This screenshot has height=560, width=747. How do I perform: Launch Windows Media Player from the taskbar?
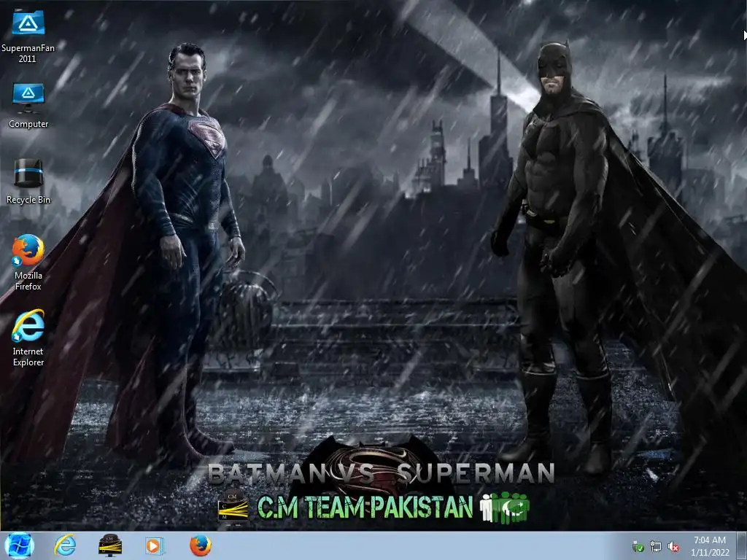click(155, 545)
